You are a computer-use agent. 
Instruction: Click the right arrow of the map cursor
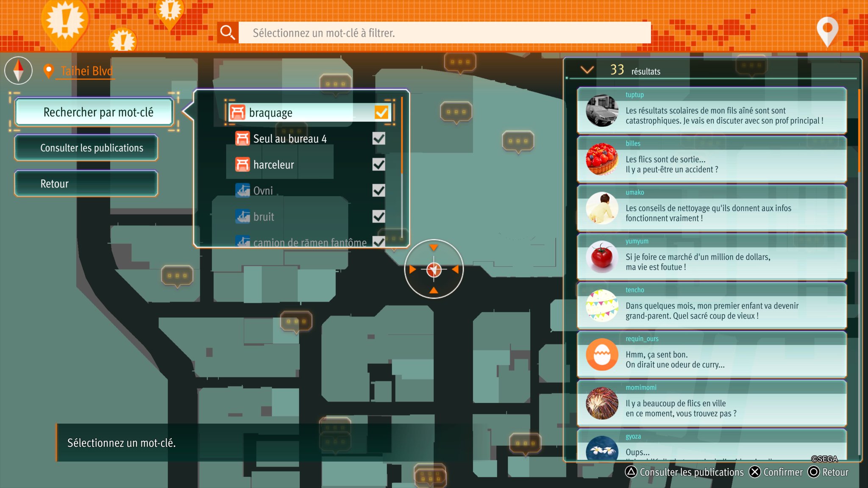456,269
